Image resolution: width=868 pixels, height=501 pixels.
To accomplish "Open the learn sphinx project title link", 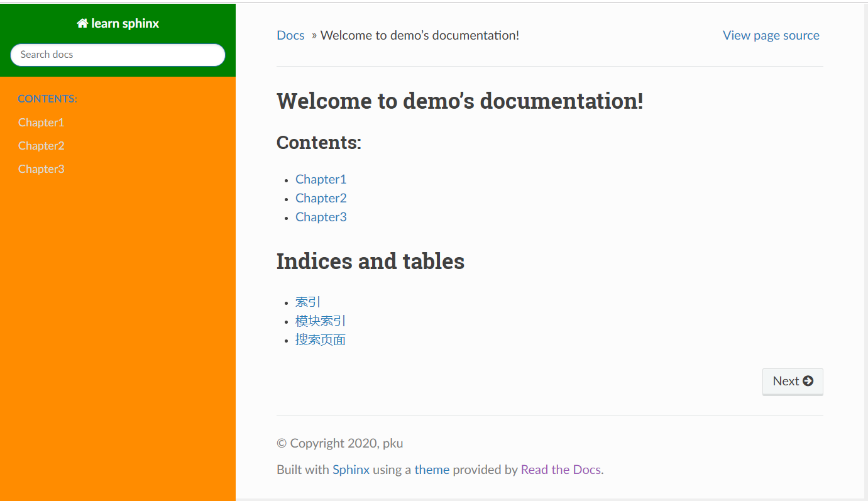I will pyautogui.click(x=124, y=23).
